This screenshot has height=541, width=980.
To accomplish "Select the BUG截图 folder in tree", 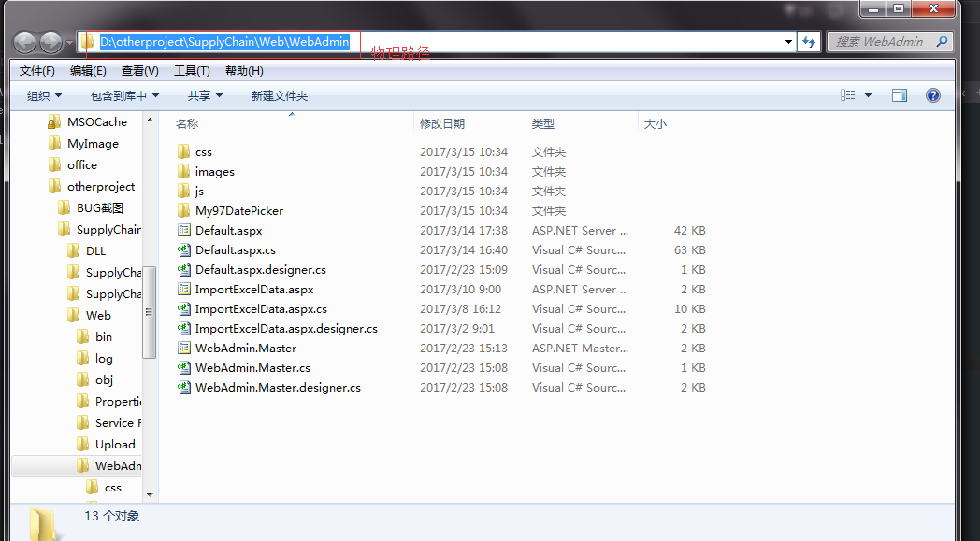I will point(100,208).
